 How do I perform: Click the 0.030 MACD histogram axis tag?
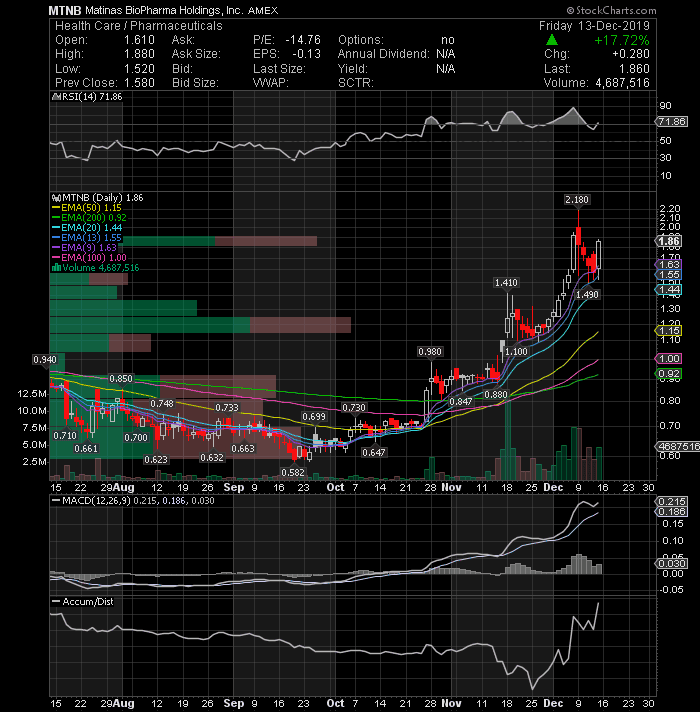(671, 564)
